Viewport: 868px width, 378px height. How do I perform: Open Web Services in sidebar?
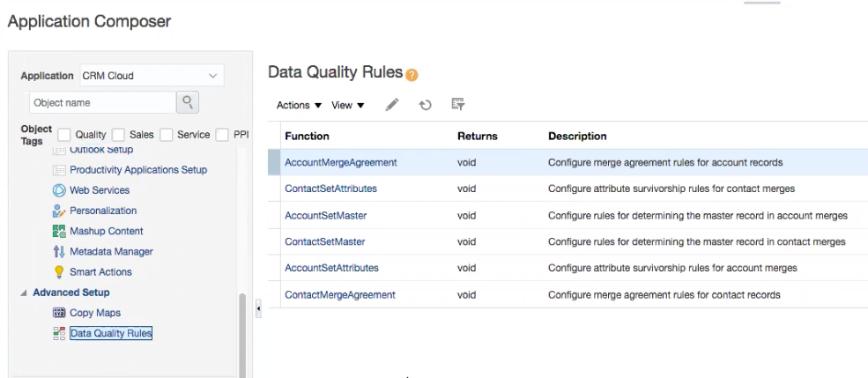[x=98, y=190]
